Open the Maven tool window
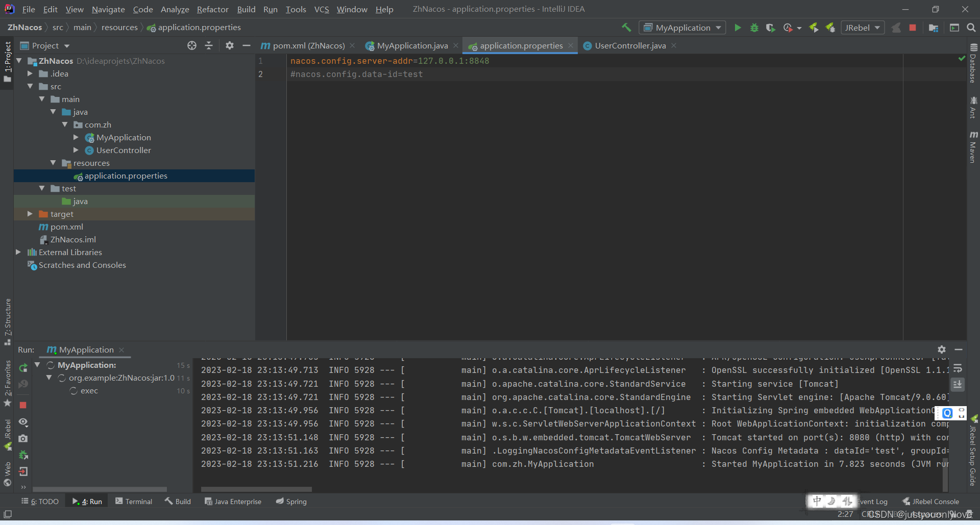980x525 pixels. point(973,147)
